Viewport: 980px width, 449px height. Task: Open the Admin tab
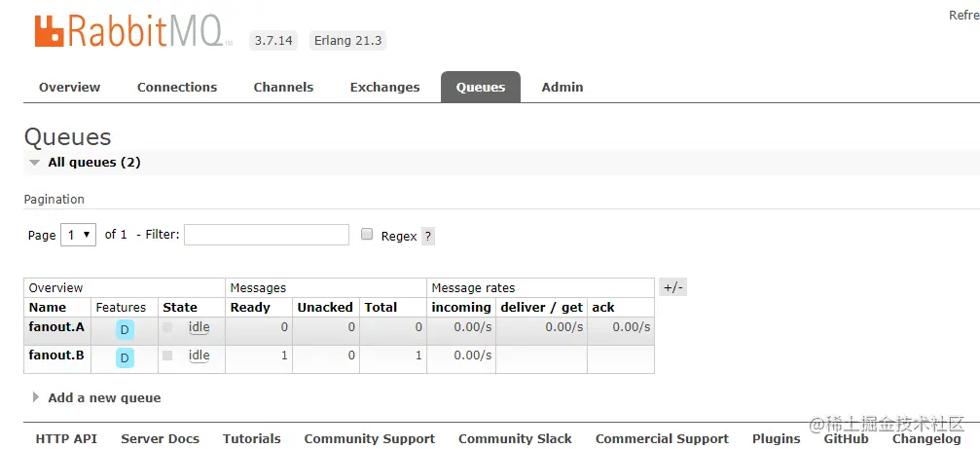[x=563, y=87]
